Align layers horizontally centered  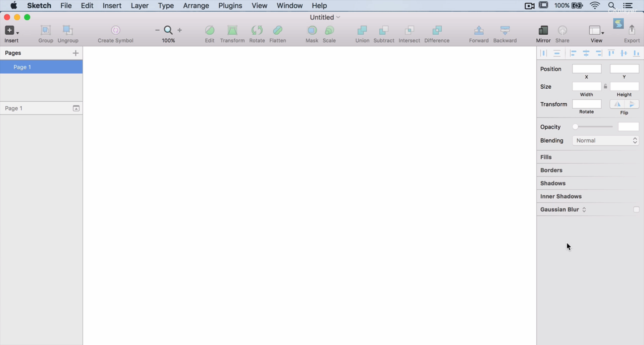point(586,53)
